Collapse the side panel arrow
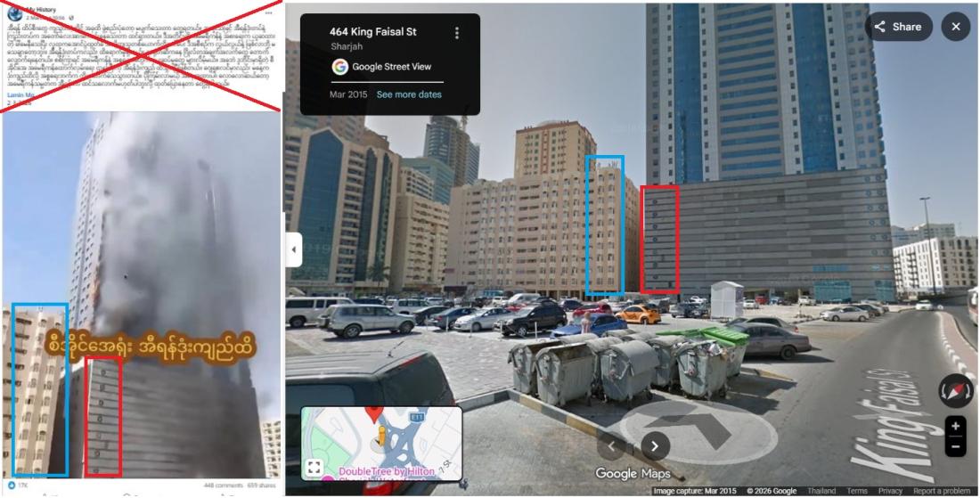 point(294,250)
